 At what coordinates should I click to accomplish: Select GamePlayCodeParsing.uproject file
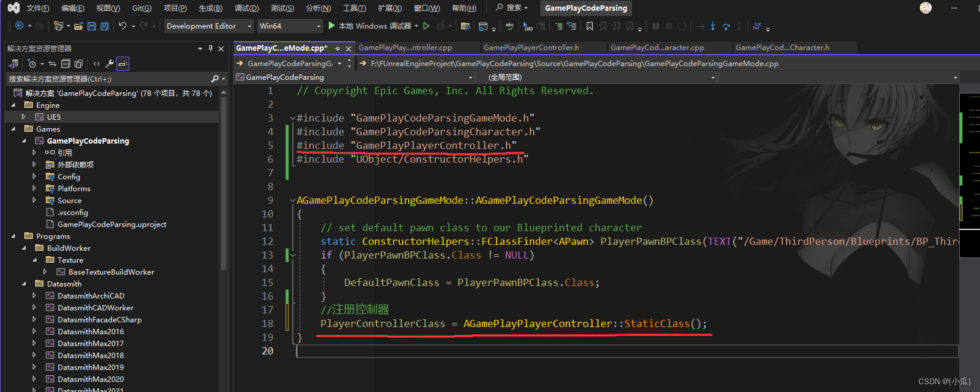pos(112,225)
